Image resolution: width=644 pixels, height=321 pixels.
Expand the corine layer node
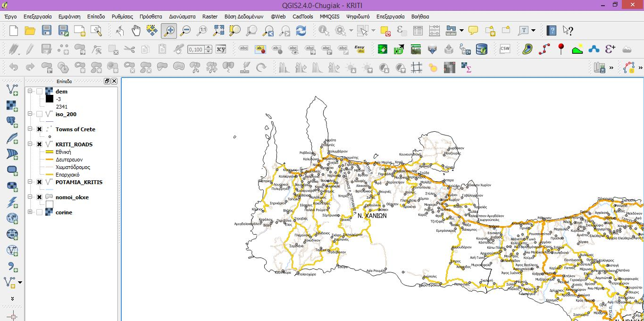(30, 212)
